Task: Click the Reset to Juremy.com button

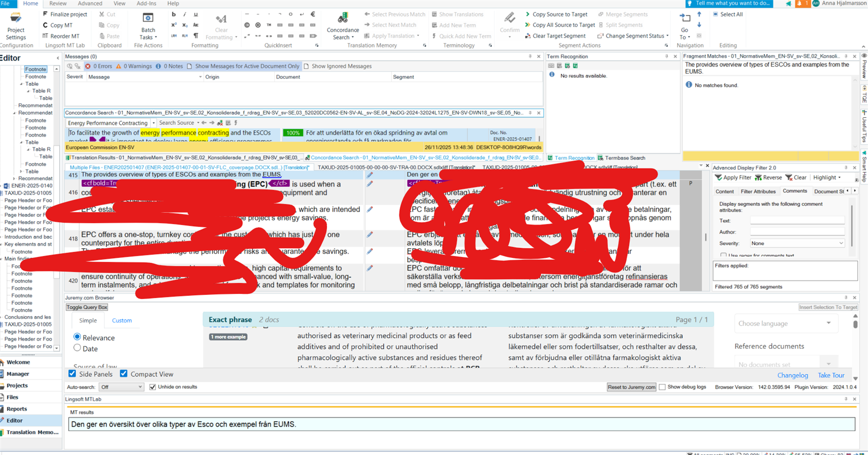Action: [x=631, y=387]
